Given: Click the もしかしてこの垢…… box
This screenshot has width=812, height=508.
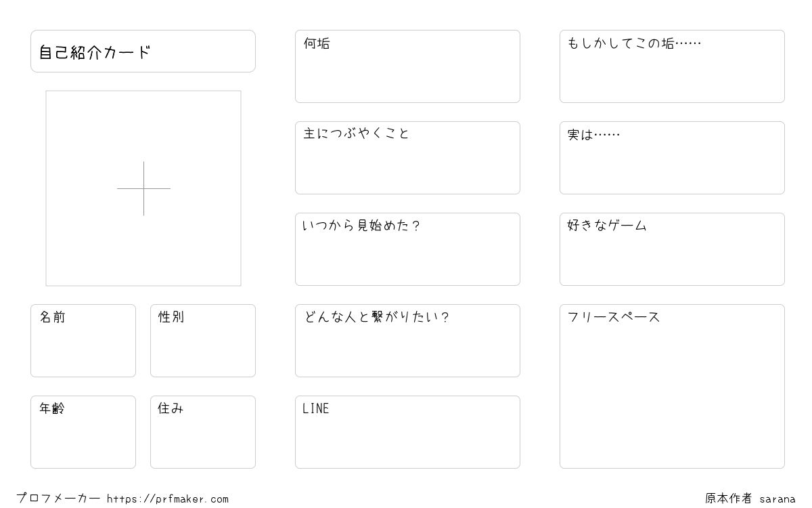Looking at the screenshot, I should point(672,66).
